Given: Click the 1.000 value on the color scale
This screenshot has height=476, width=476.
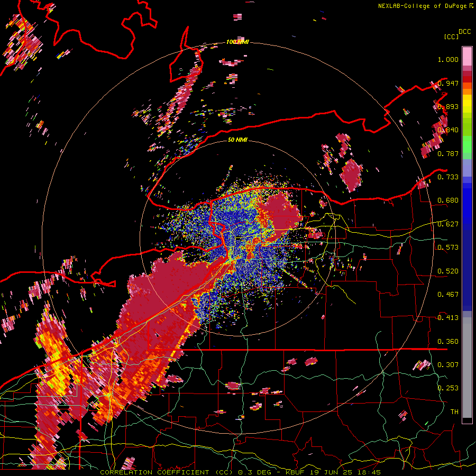Looking at the screenshot, I should coord(448,59).
